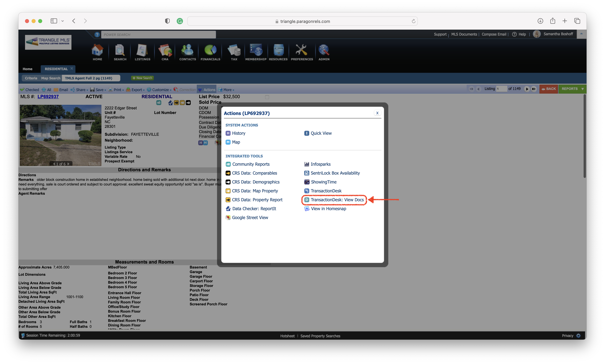Image resolution: width=605 pixels, height=364 pixels.
Task: Click the red BACK button
Action: (x=549, y=89)
